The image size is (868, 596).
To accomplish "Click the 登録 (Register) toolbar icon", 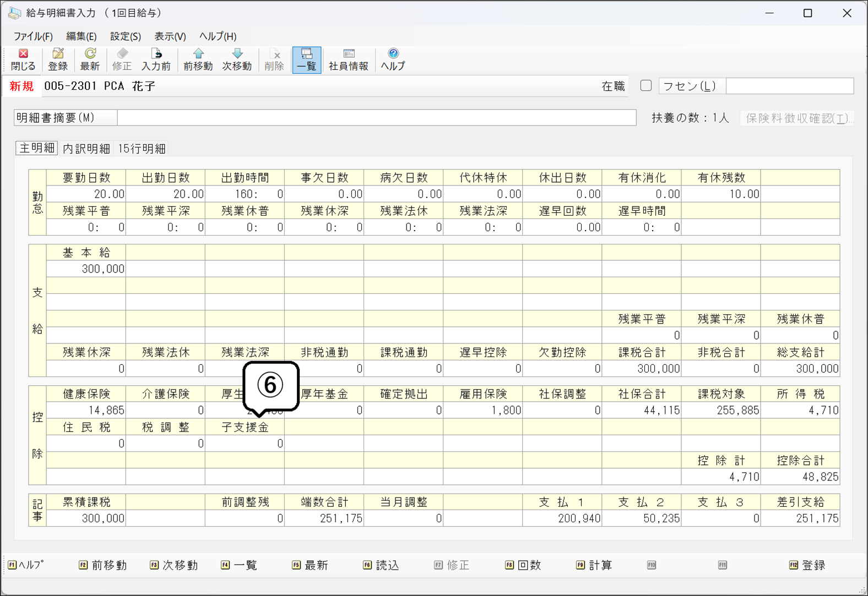I will [x=57, y=59].
